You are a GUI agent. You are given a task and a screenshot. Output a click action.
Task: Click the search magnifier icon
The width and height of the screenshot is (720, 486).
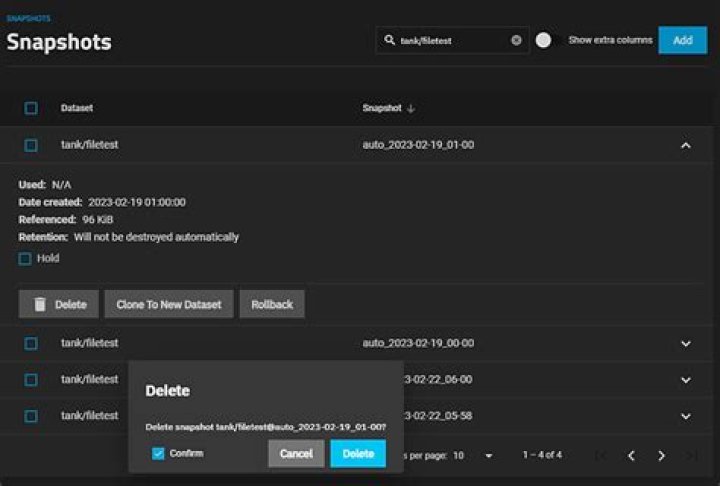[388, 41]
